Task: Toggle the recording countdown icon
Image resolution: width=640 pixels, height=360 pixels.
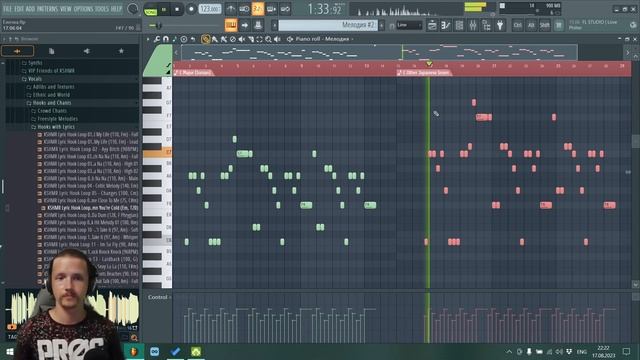Action: pos(258,9)
